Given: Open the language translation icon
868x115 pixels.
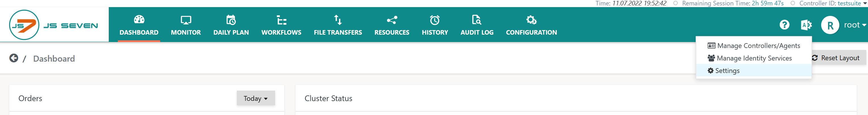Looking at the screenshot, I should [x=806, y=25].
